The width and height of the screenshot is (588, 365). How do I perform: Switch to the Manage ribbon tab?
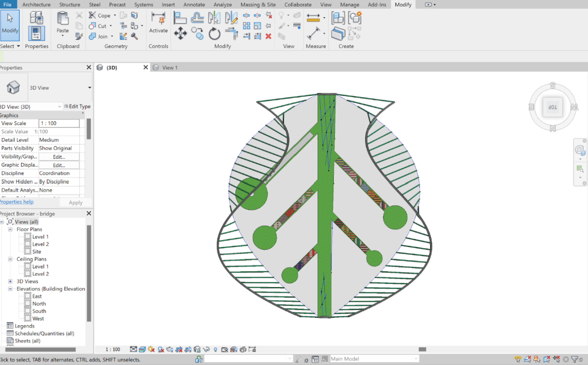pos(350,4)
